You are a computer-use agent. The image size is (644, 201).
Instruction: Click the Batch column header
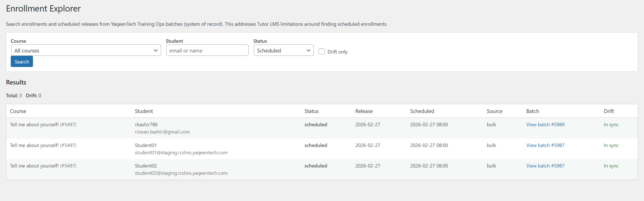(x=532, y=111)
